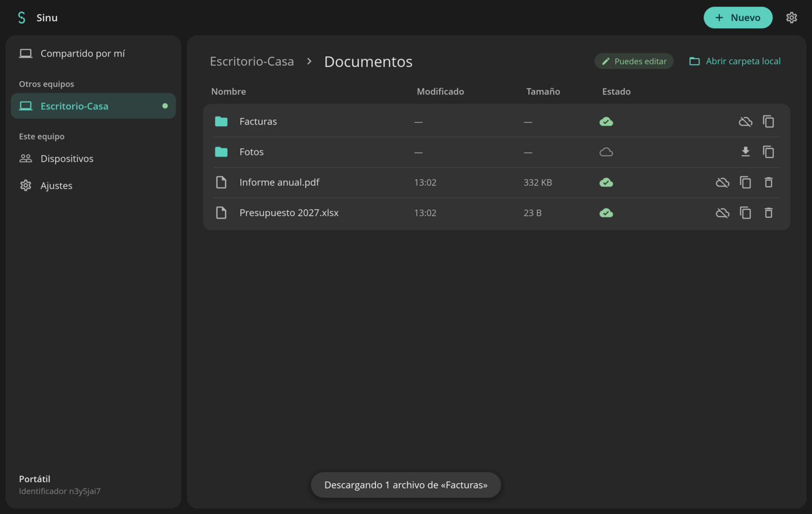The width and height of the screenshot is (812, 514).
Task: Copy the Facturas folder
Action: tap(768, 122)
